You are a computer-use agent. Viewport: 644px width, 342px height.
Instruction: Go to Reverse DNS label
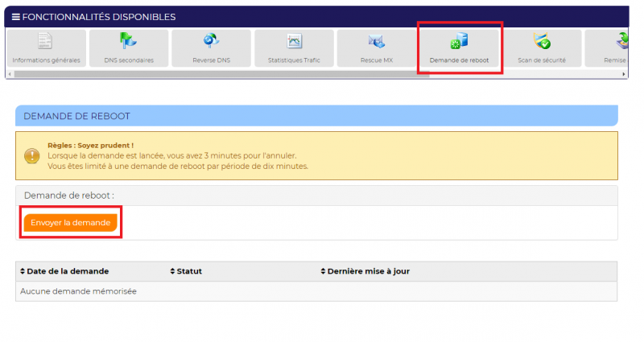[212, 60]
